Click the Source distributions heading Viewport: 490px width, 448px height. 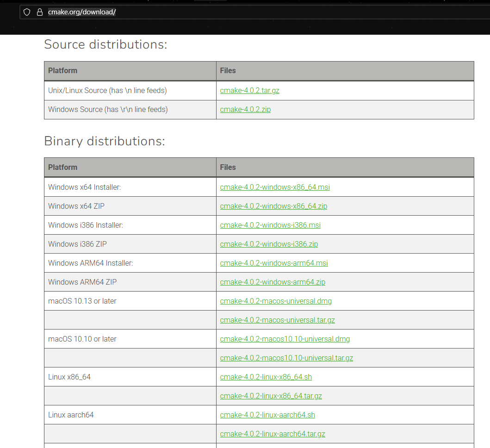pos(105,44)
